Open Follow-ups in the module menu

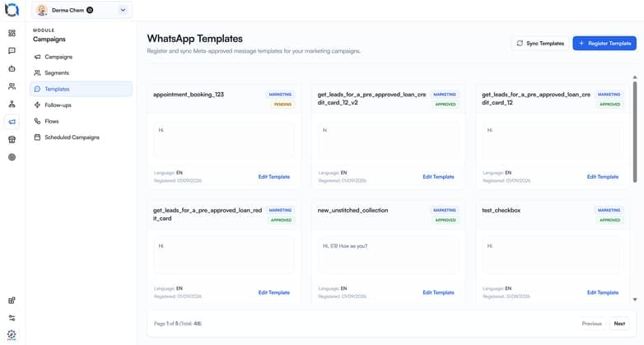coord(81,105)
